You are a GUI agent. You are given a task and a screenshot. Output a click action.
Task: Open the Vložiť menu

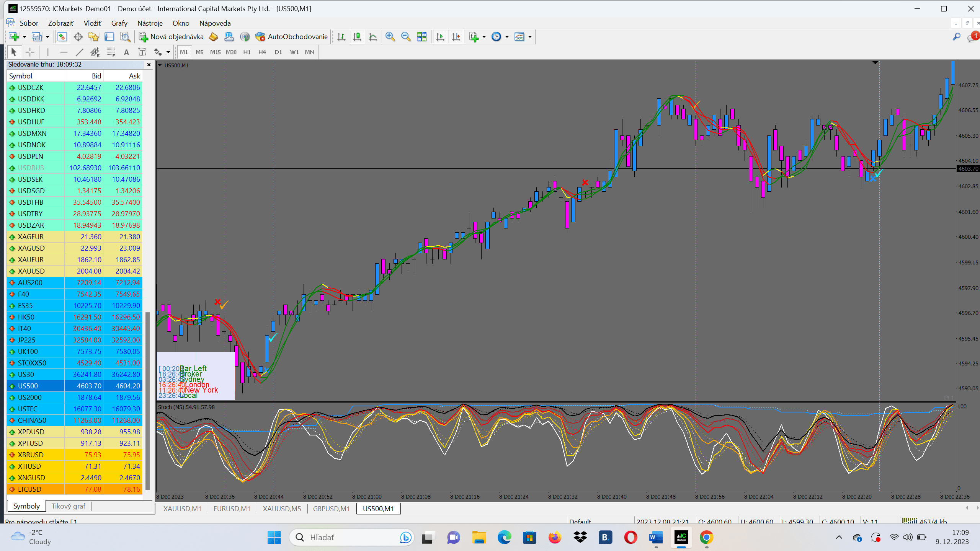point(93,23)
